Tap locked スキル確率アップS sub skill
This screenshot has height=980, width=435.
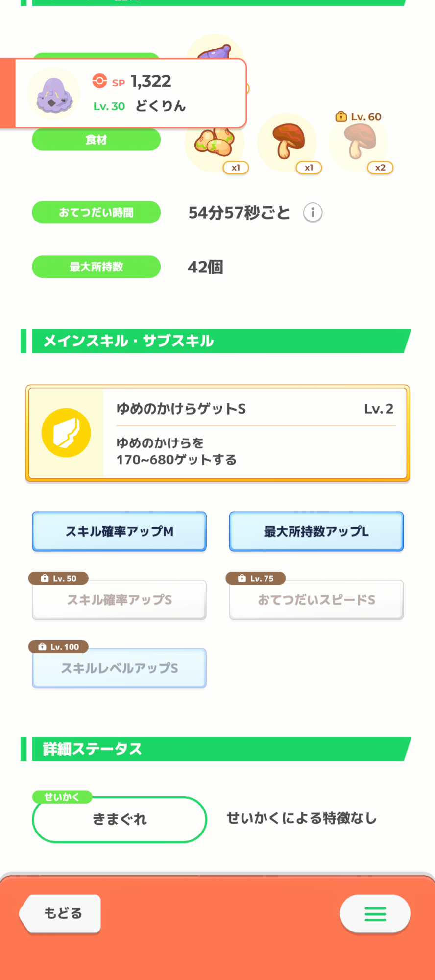(119, 600)
